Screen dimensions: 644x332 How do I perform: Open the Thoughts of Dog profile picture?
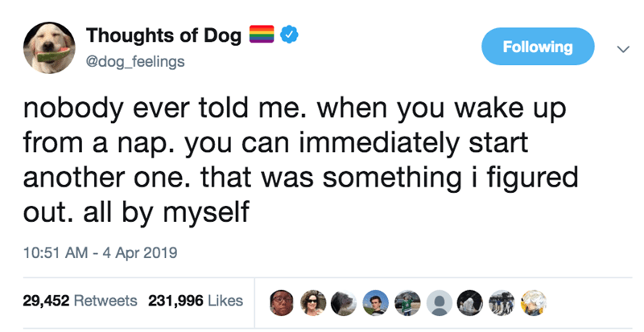click(49, 47)
